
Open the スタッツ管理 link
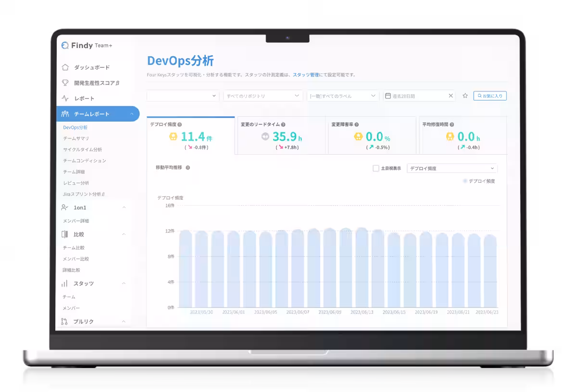pos(306,75)
